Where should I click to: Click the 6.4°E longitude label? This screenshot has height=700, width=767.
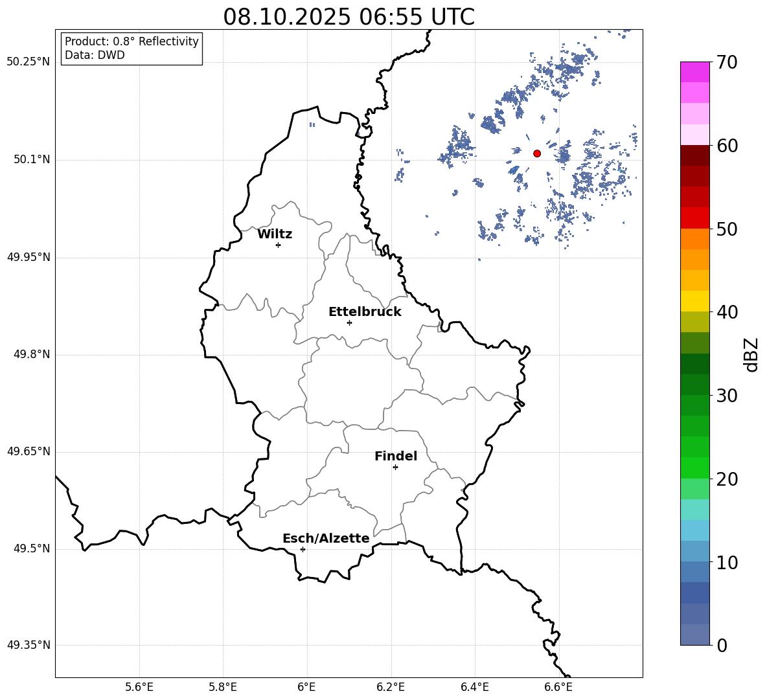[x=474, y=687]
